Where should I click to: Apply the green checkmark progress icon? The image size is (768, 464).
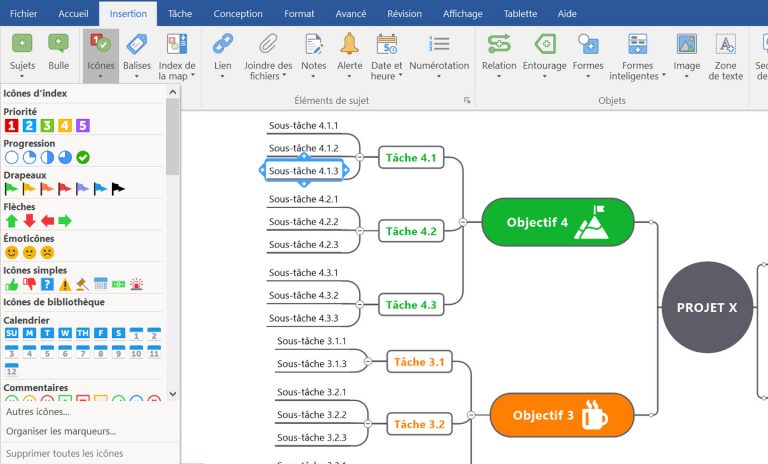pyautogui.click(x=84, y=157)
